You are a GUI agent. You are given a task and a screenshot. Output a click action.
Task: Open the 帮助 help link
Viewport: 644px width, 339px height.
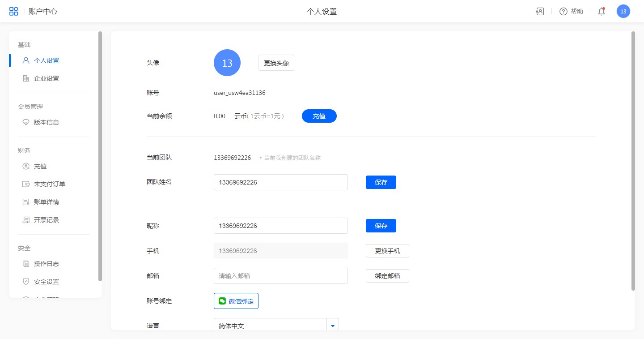(572, 12)
